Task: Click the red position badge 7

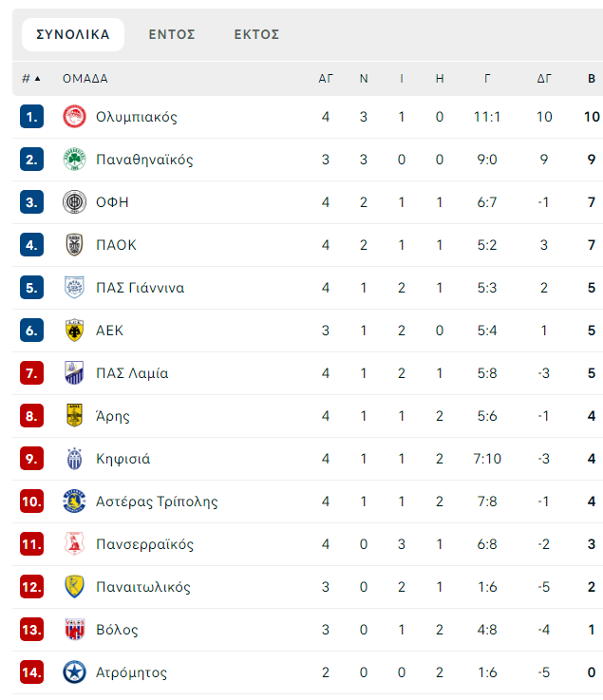Action: point(31,372)
